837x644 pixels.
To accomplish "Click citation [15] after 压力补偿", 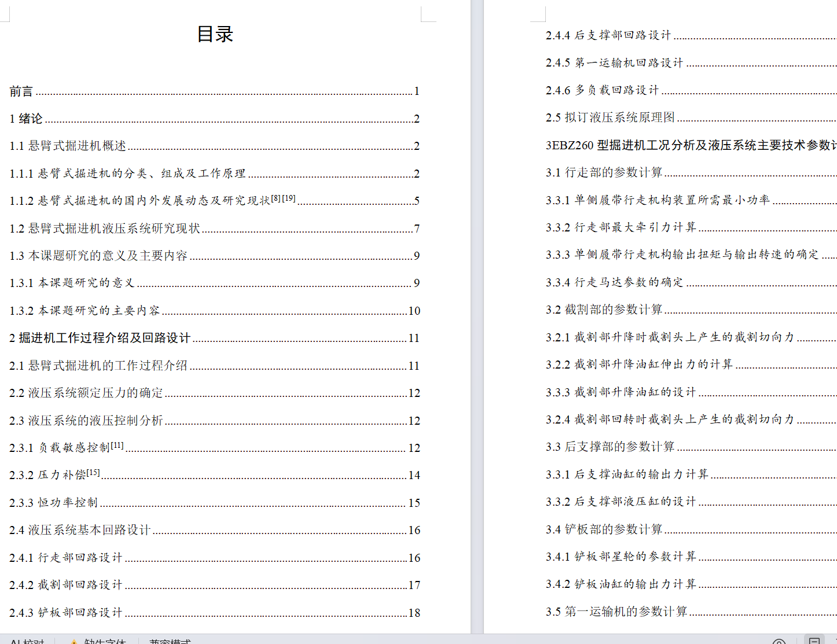I will [93, 472].
